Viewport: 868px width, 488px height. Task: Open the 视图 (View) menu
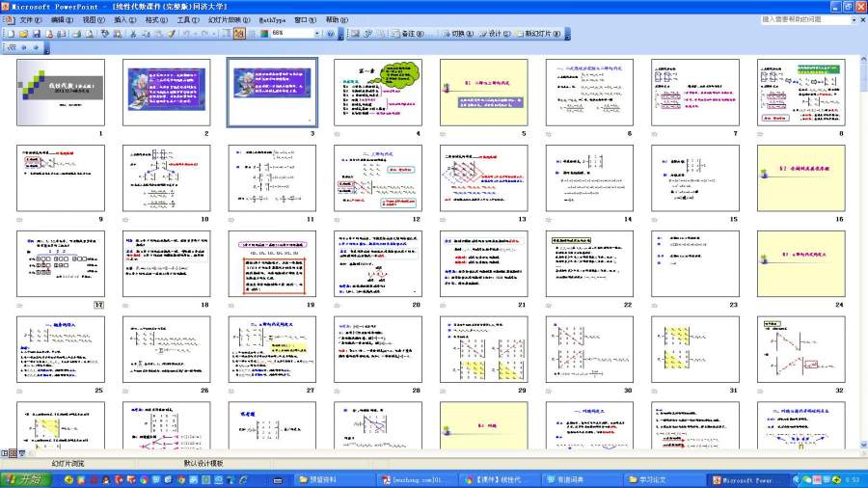pyautogui.click(x=93, y=19)
